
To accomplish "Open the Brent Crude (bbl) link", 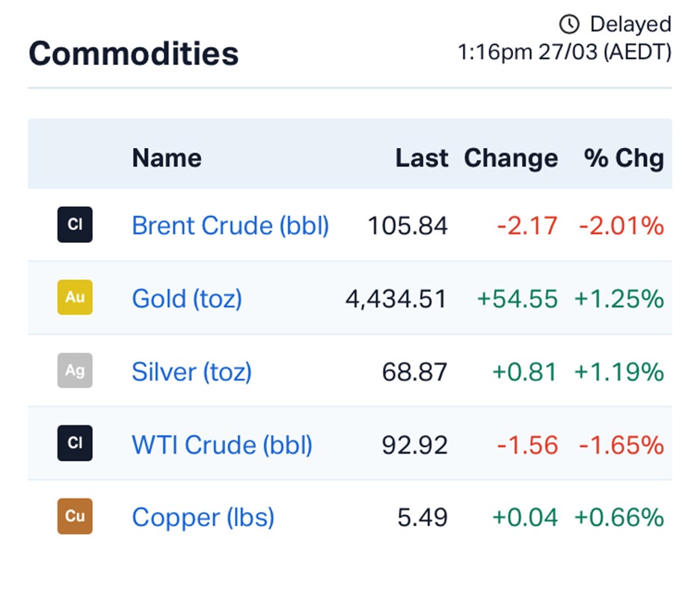I will point(230,225).
